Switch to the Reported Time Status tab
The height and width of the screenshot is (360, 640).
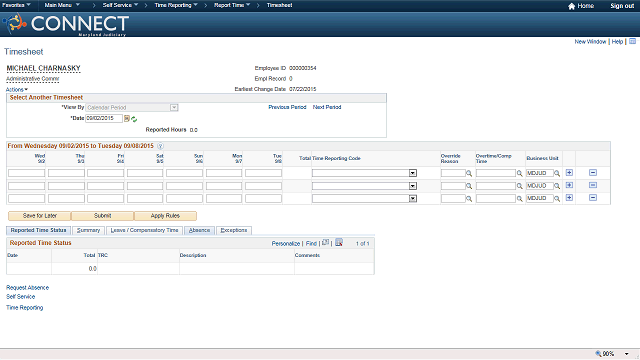point(38,231)
